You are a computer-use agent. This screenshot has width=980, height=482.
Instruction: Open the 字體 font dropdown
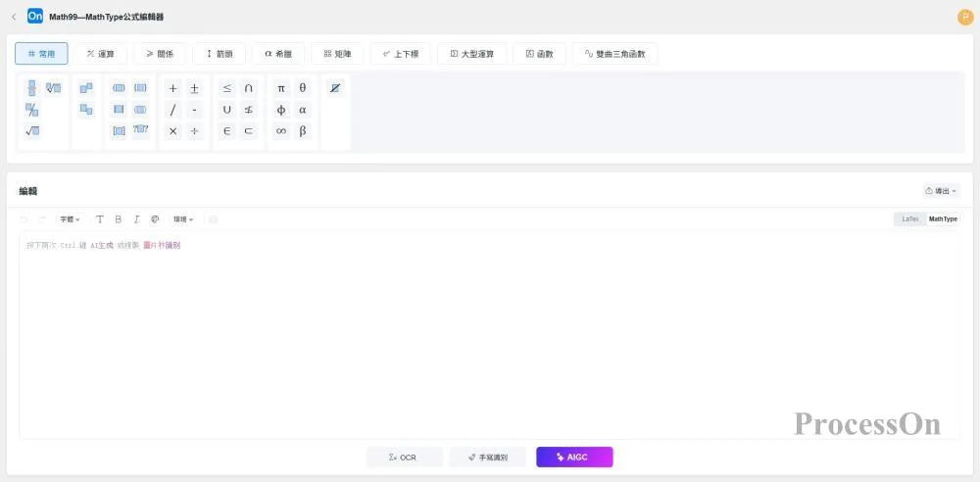point(70,219)
